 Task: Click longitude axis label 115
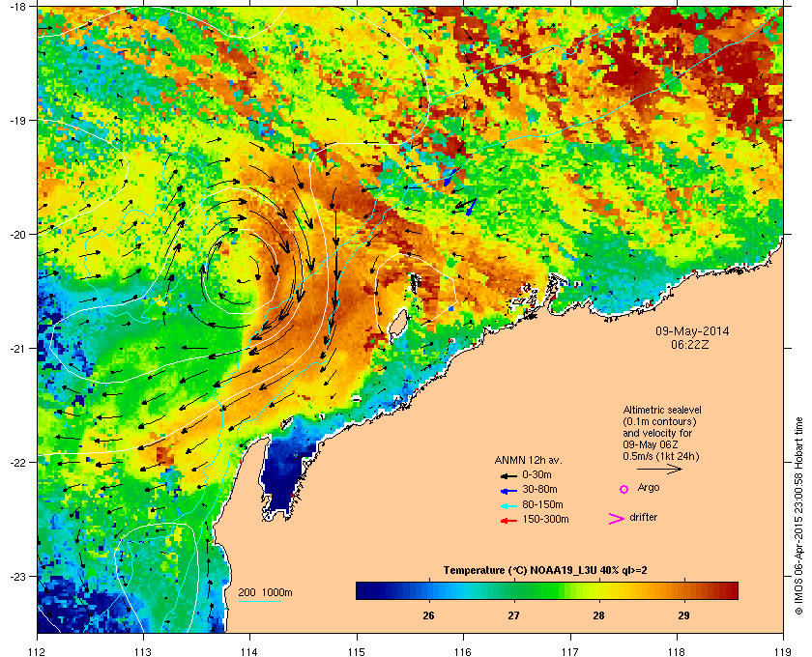(x=357, y=651)
